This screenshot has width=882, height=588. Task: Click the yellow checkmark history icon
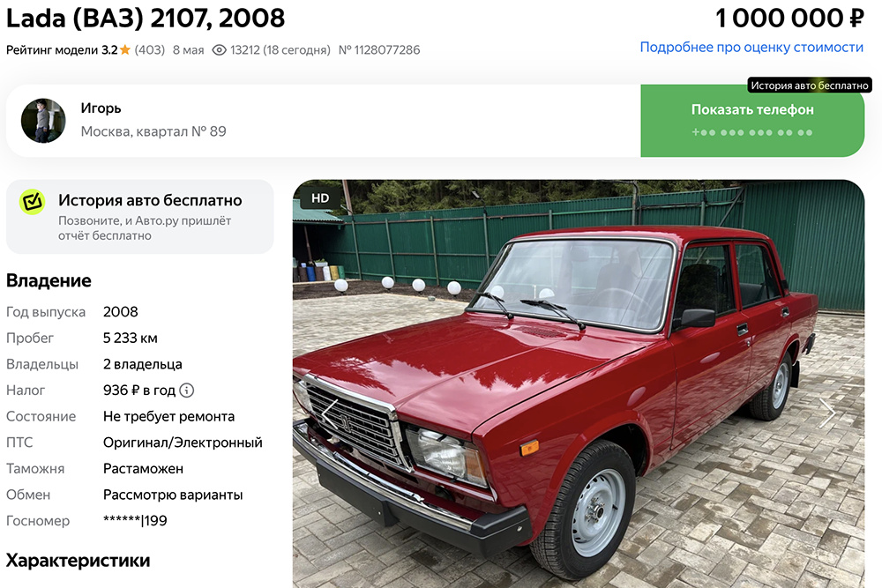click(x=33, y=201)
